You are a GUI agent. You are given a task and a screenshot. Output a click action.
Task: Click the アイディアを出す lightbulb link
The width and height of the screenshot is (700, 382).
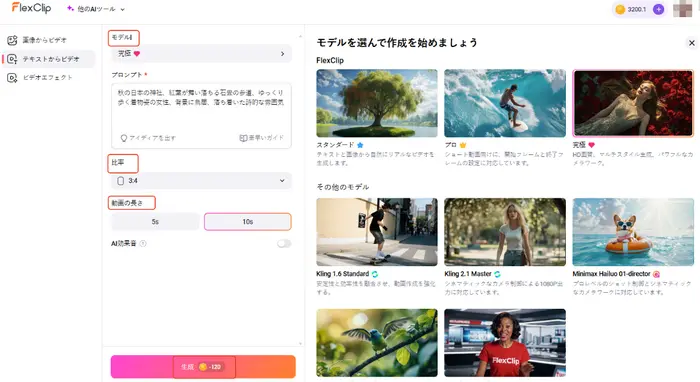[148, 138]
